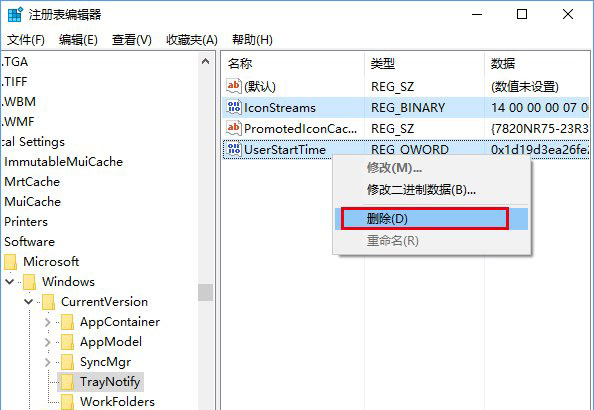Screen dimensions: 594x410
Task: Click the tree pane vertical scrollbar thumb
Action: [205, 292]
